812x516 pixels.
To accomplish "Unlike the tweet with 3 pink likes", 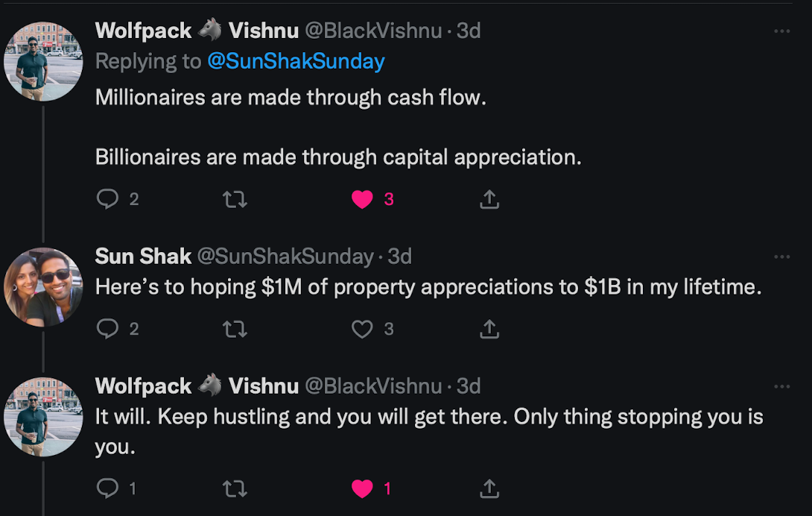I will [362, 199].
